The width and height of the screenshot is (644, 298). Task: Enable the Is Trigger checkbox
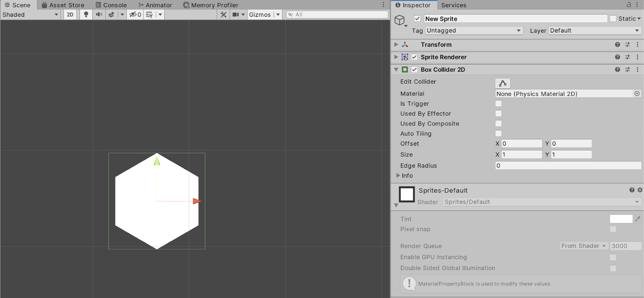pos(498,104)
